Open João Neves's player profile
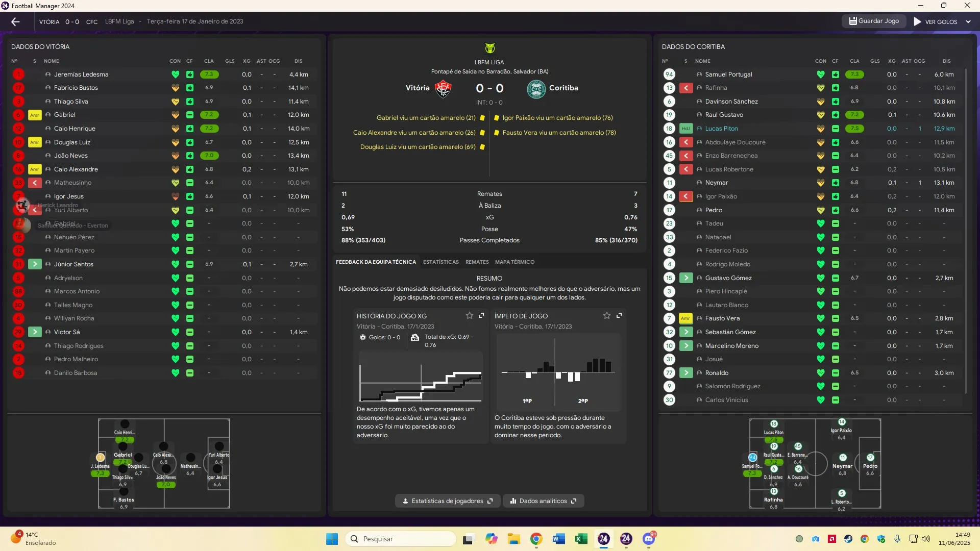Viewport: 980px width, 551px height. pos(71,156)
